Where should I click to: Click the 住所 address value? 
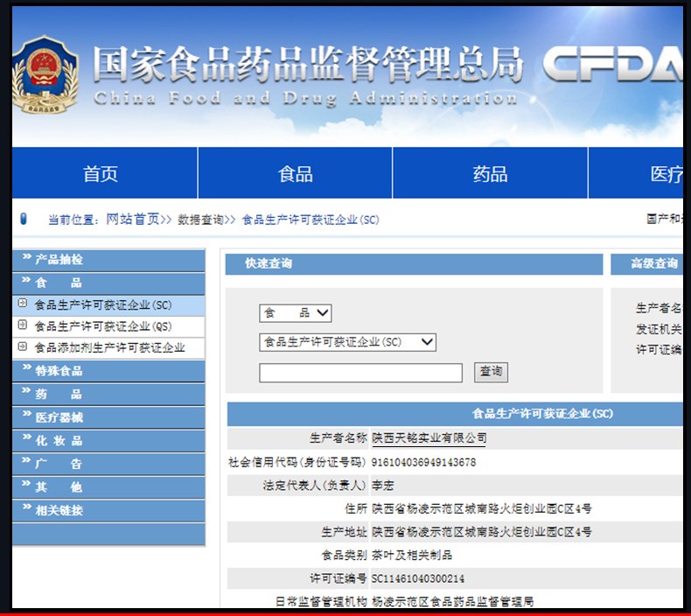[x=481, y=509]
